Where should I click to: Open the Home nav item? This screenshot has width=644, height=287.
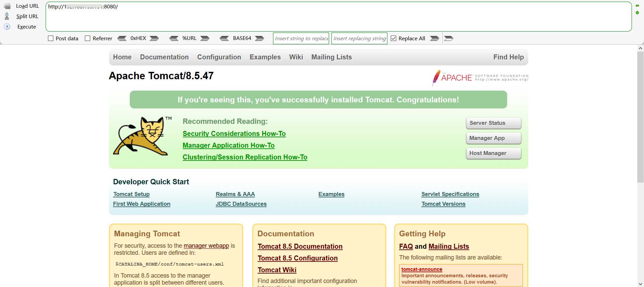122,57
